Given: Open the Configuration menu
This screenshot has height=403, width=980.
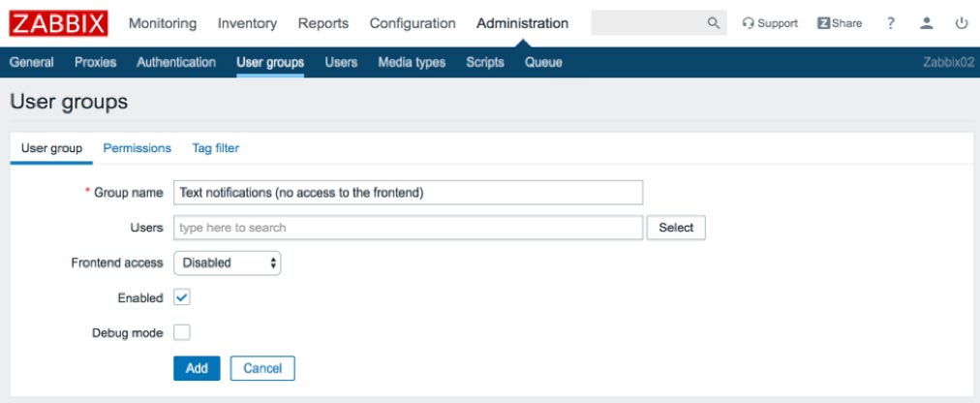Looking at the screenshot, I should 413,24.
